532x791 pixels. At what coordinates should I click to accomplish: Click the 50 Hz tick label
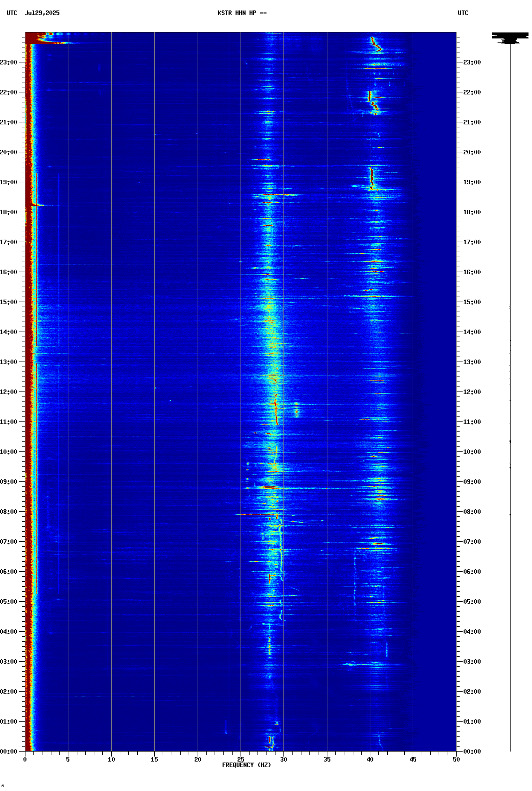click(x=456, y=760)
